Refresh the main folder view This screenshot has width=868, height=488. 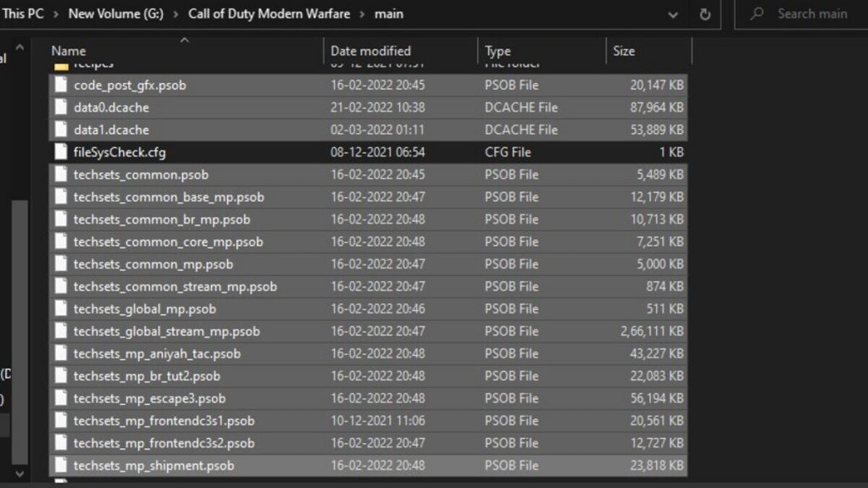(704, 14)
